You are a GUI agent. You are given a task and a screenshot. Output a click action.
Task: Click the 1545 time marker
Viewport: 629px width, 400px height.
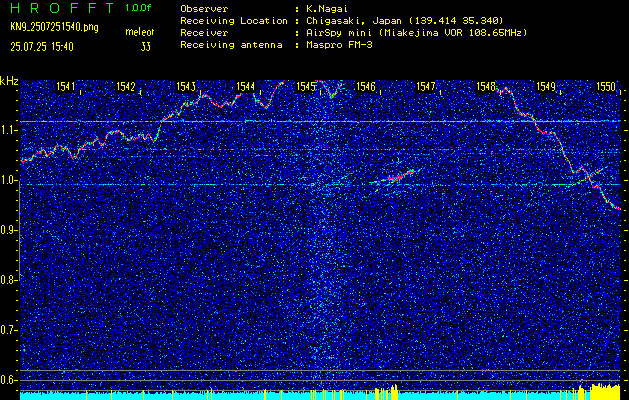click(306, 86)
